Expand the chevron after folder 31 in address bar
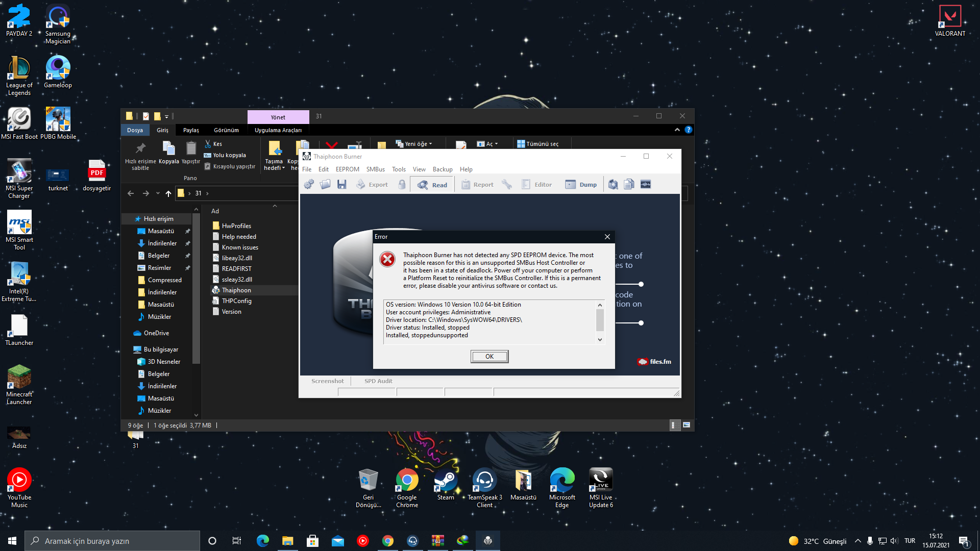 click(207, 193)
